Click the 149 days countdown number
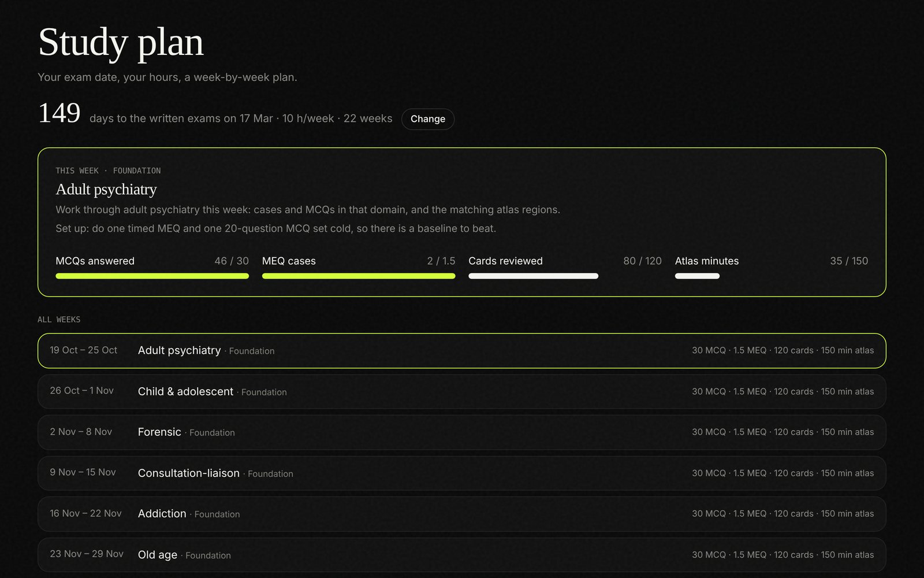 click(x=59, y=113)
